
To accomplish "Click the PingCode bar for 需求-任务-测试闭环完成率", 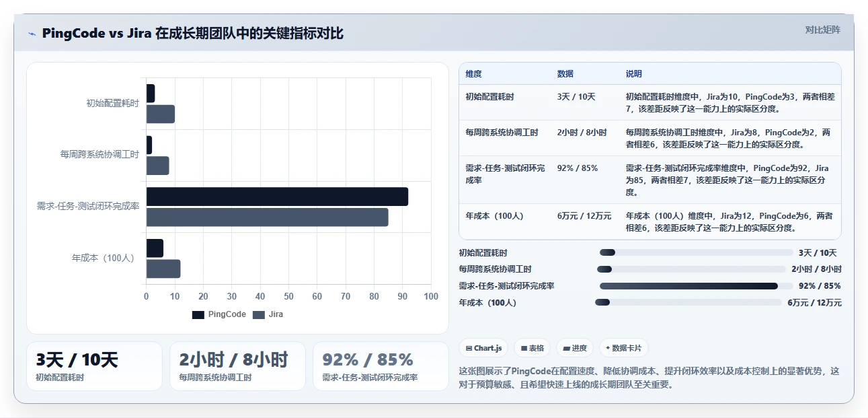I will click(x=277, y=197).
